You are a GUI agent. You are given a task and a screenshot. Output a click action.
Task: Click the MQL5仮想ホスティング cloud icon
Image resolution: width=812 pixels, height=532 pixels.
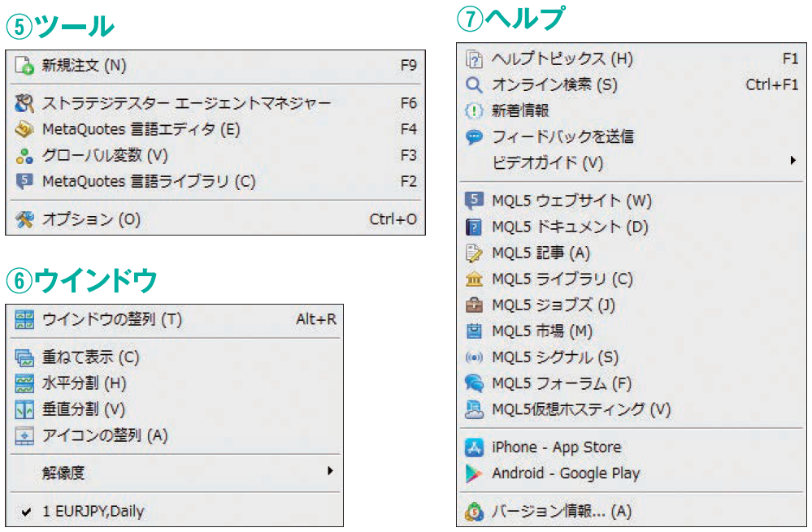pos(474,410)
